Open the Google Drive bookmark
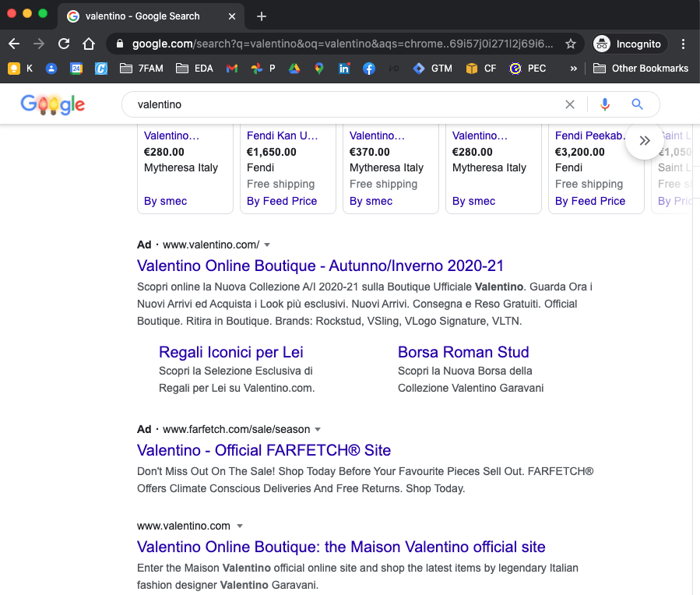 [x=294, y=69]
